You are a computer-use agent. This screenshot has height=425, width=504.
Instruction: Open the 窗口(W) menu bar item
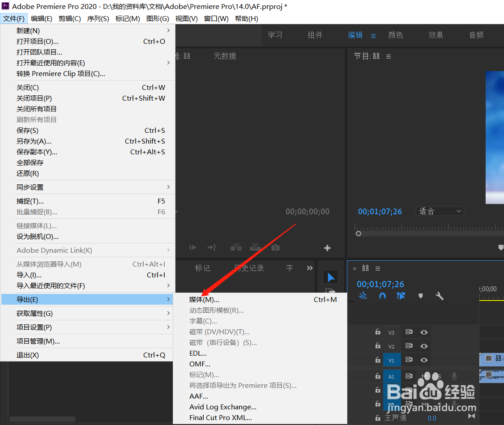(x=216, y=19)
